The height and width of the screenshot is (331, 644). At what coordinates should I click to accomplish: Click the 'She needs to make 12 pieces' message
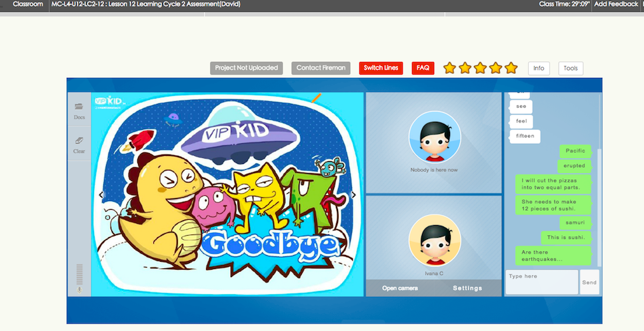pos(553,205)
